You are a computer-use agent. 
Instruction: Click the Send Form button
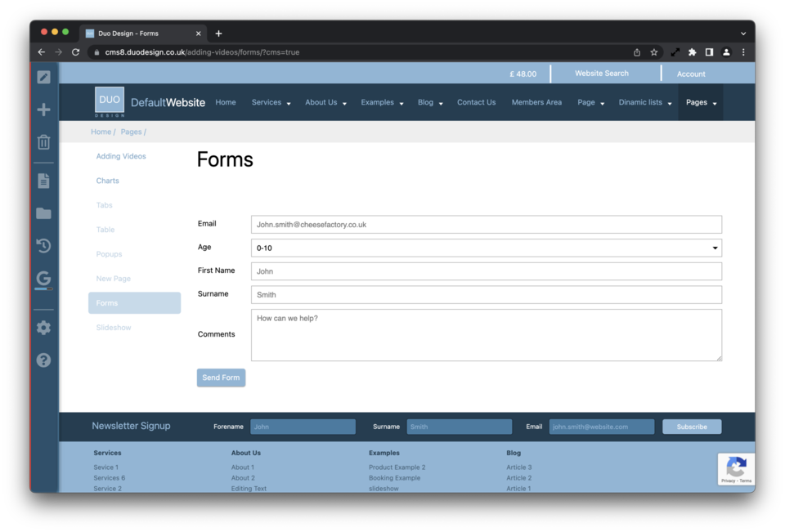221,378
